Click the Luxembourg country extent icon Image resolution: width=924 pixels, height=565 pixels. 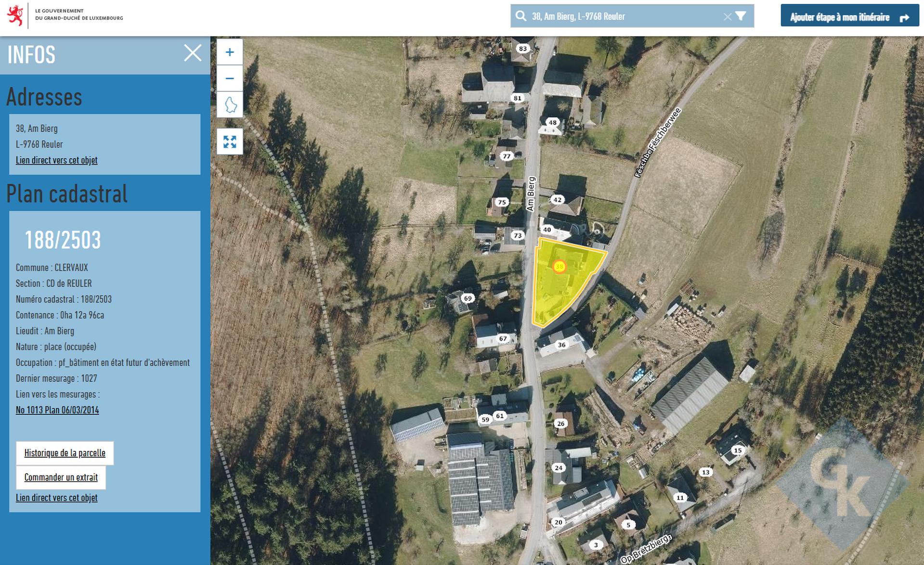230,104
